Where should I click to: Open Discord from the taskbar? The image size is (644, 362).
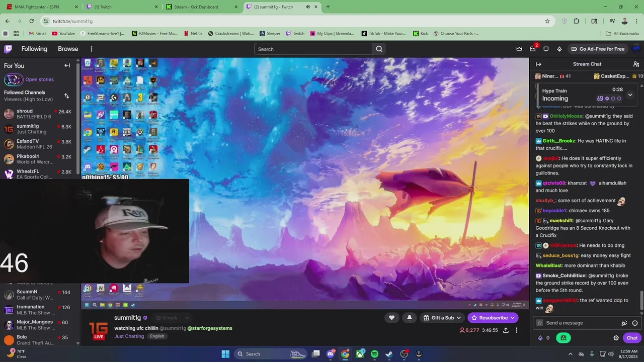click(x=331, y=354)
